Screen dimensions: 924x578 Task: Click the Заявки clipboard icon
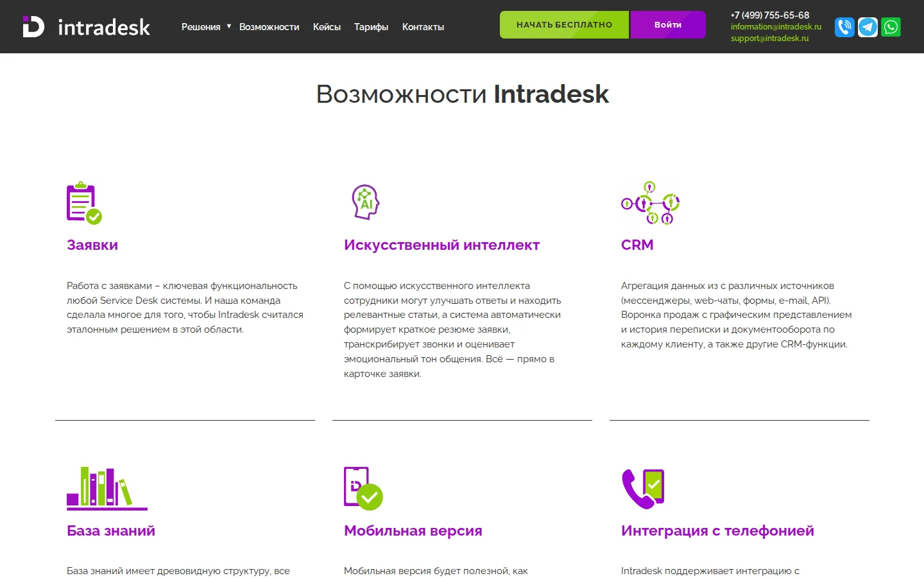pyautogui.click(x=84, y=203)
